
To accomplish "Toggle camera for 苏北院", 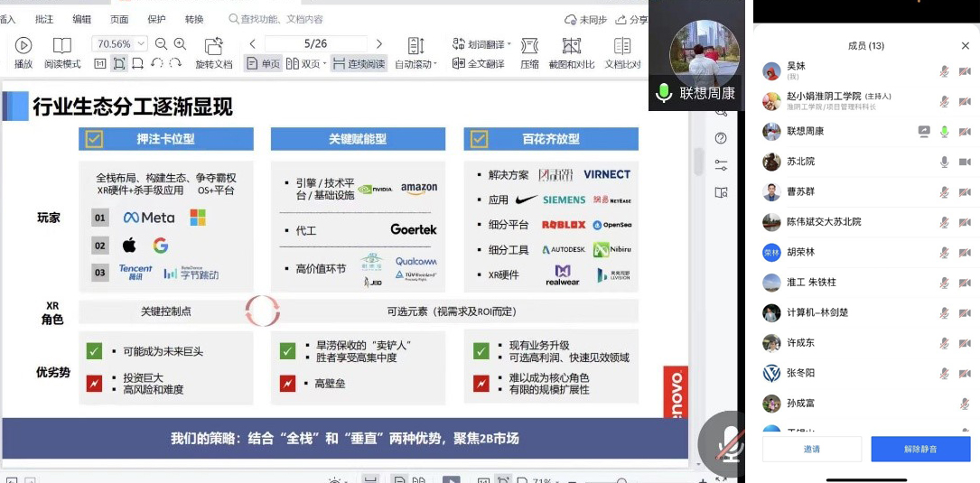I will tap(965, 162).
